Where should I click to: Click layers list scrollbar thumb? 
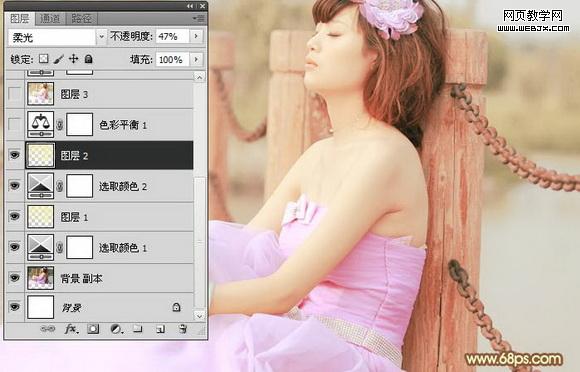click(199, 243)
